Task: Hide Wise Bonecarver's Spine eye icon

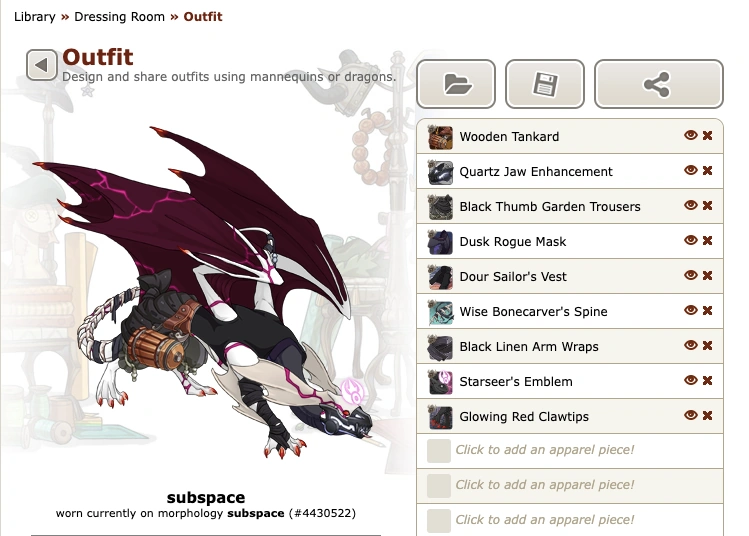Action: click(690, 310)
